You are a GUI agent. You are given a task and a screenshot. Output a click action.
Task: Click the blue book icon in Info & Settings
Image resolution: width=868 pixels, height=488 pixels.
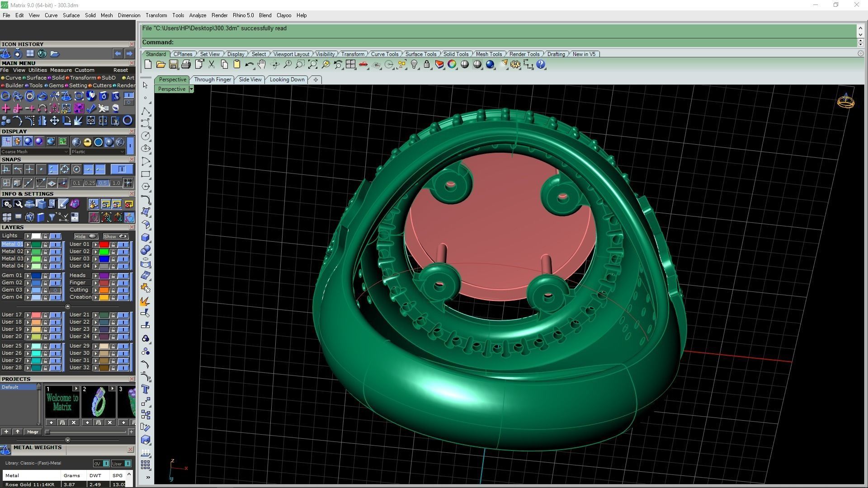41,217
